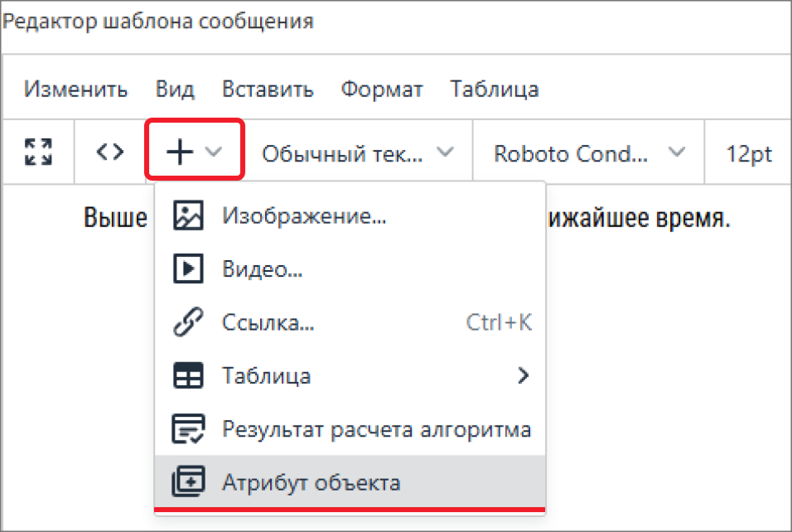Click the chain link icon beside Ссылка...
Viewport: 792px width, 532px height.
188,322
